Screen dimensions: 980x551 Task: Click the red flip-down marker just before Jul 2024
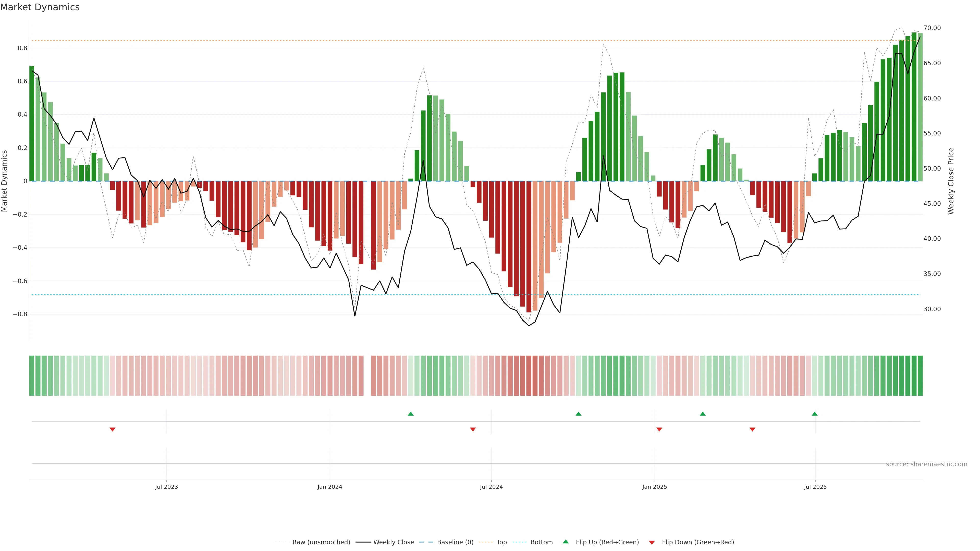[472, 429]
